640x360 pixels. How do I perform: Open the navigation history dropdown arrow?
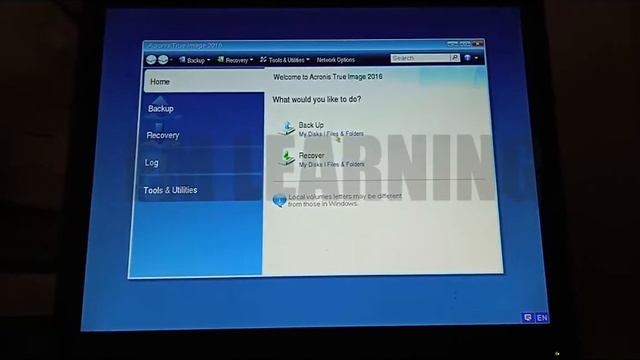(x=171, y=60)
